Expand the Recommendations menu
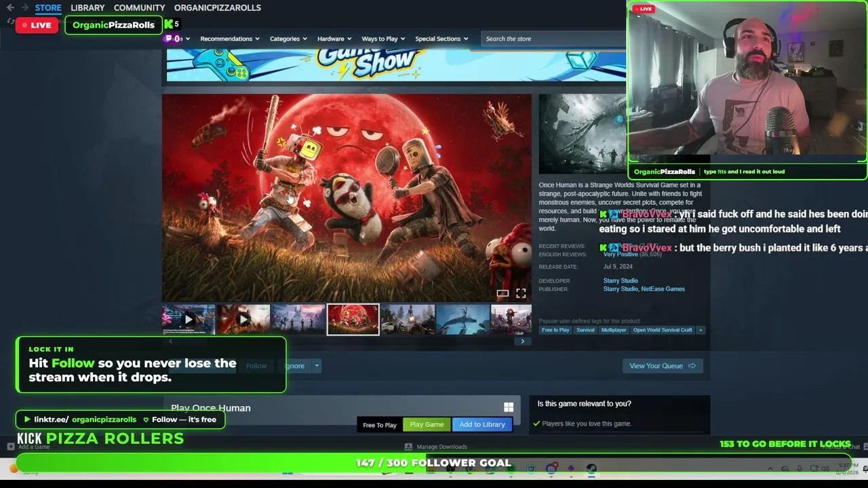Viewport: 868px width, 488px height. point(229,39)
